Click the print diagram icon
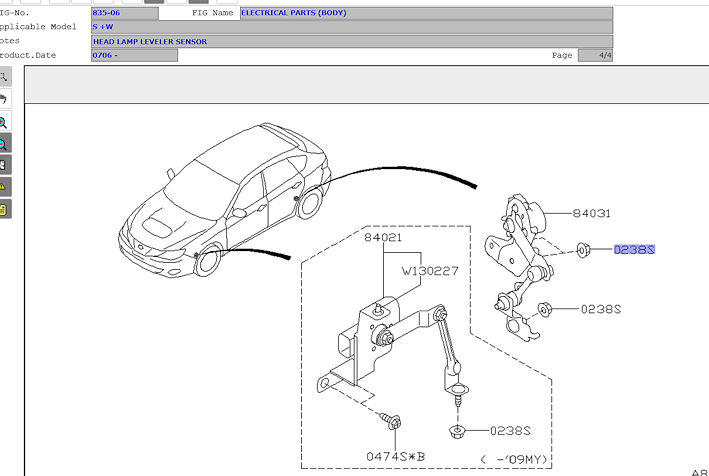 coord(4,165)
